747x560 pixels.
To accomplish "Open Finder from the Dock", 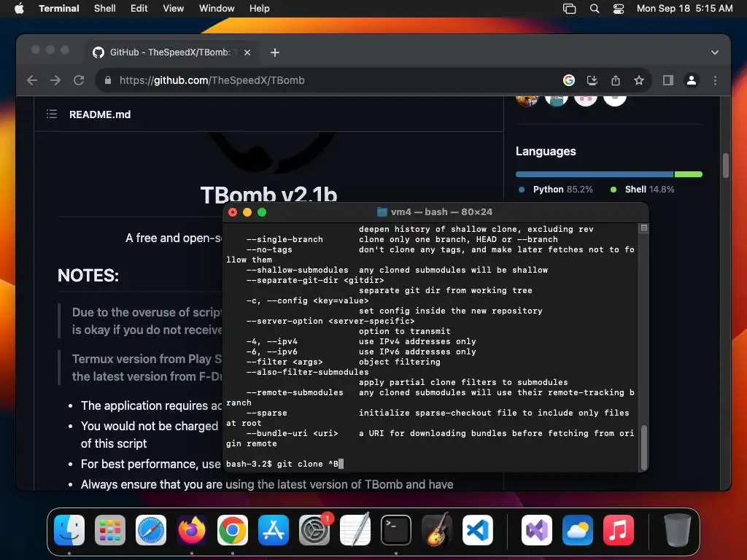I will 69,530.
